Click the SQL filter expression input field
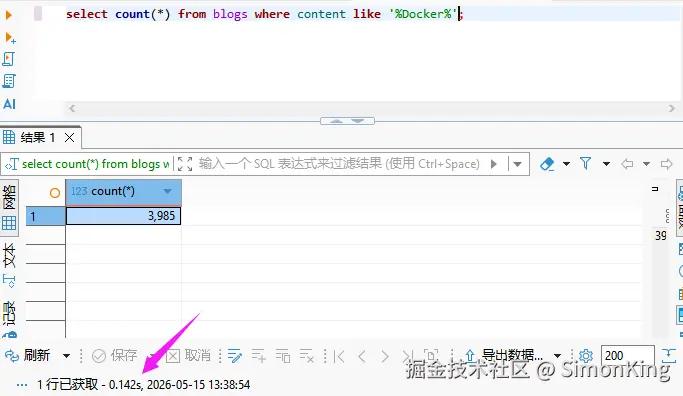This screenshot has height=396, width=683. (339, 164)
